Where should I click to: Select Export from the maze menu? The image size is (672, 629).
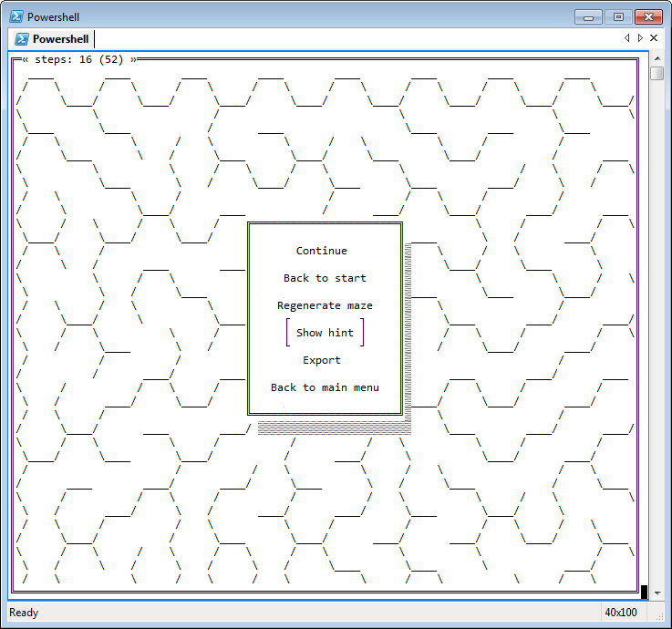(322, 360)
